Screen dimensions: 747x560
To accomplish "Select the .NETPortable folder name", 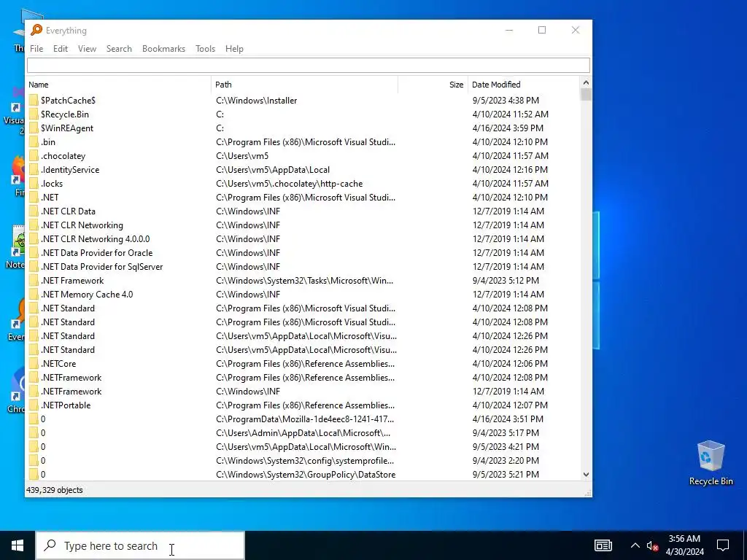I will click(66, 405).
